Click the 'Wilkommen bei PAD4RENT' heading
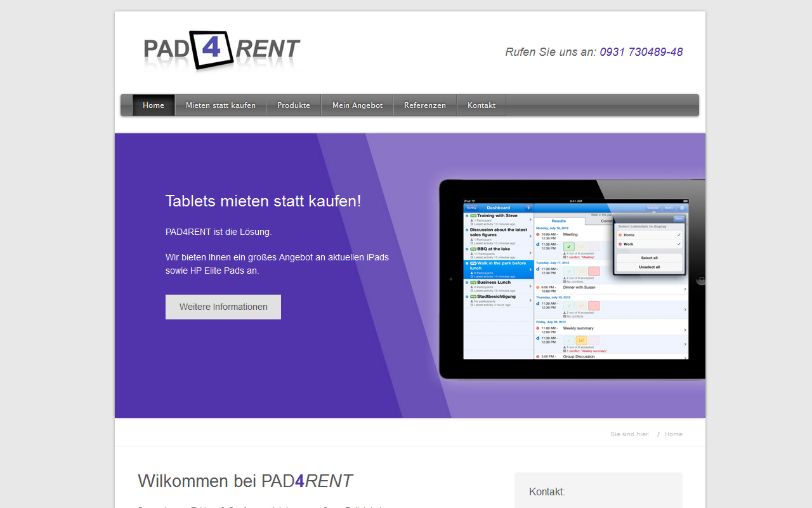 tap(246, 481)
